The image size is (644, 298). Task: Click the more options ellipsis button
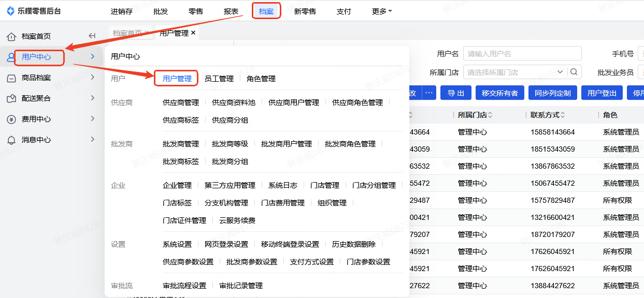tap(429, 93)
